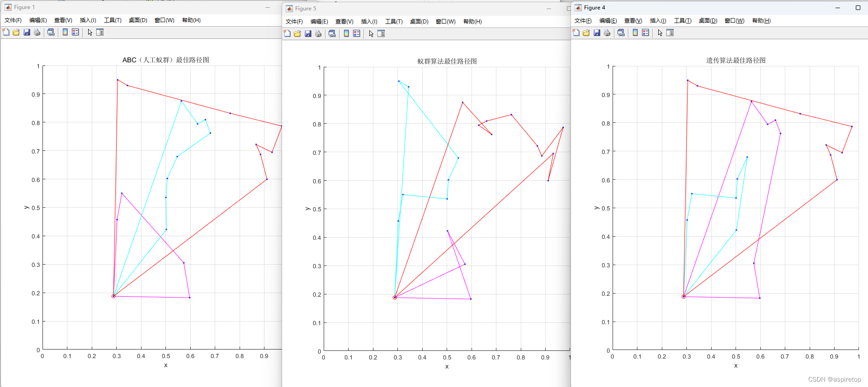
Task: Open 桌面(D) menu in Figure 4
Action: [x=708, y=21]
